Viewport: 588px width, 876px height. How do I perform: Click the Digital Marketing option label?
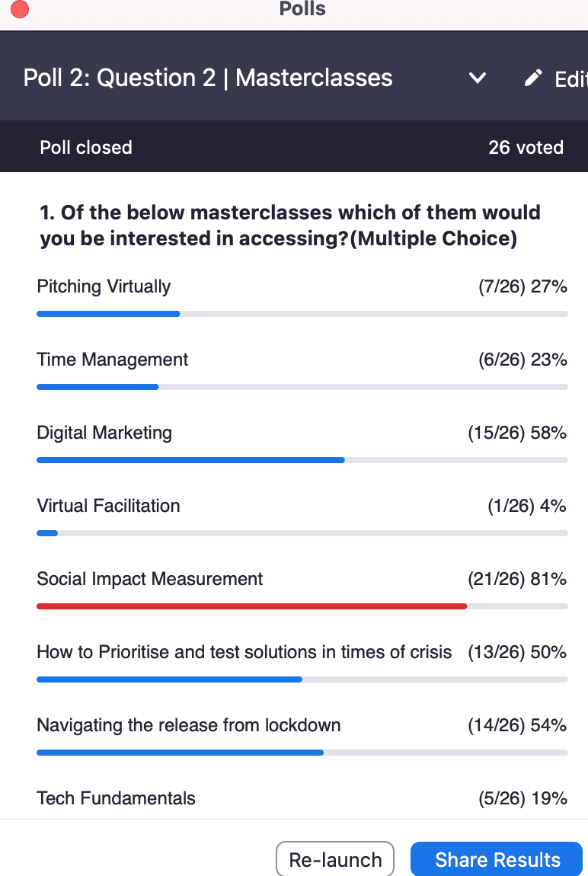coord(104,433)
